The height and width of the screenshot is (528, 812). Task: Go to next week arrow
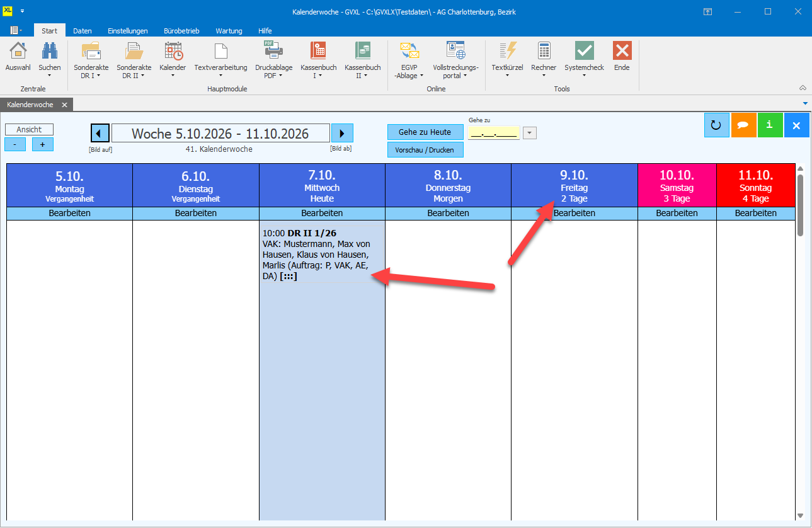[342, 133]
